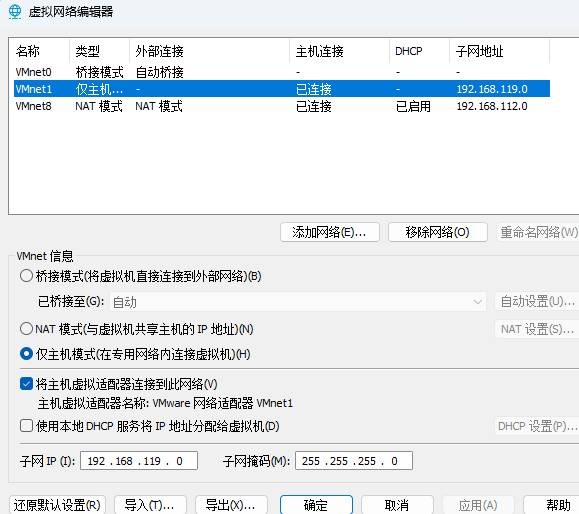This screenshot has height=514, width=579.
Task: Select the host-only mode radio button
Action: (x=27, y=354)
